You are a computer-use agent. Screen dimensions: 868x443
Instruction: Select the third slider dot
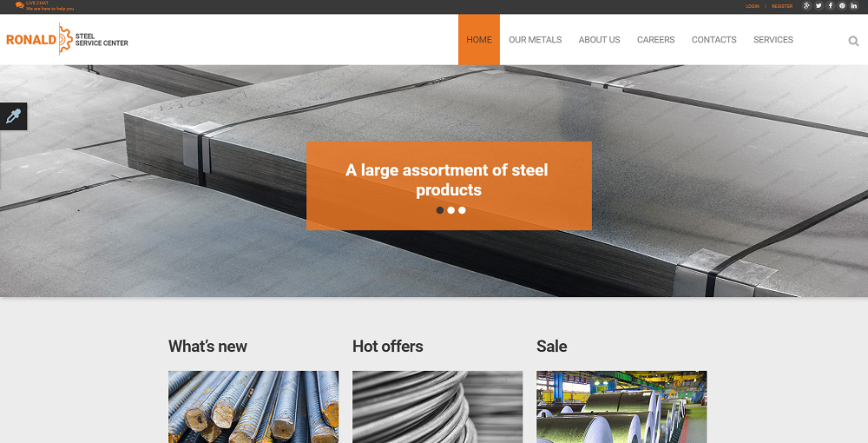pyautogui.click(x=463, y=210)
